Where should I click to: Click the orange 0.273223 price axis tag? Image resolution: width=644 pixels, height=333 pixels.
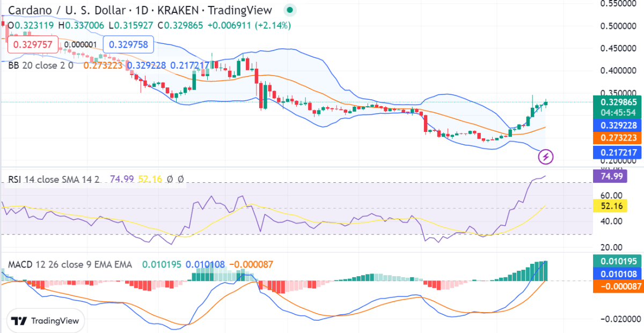617,138
